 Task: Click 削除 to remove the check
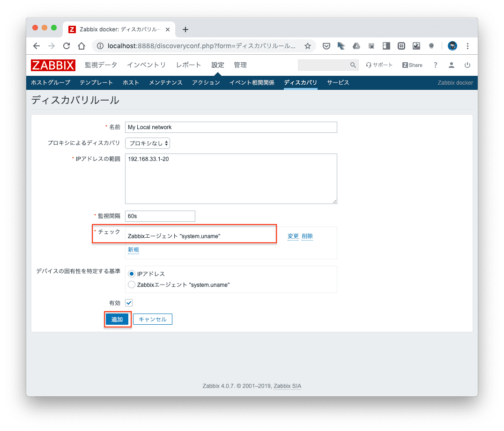pyautogui.click(x=307, y=236)
